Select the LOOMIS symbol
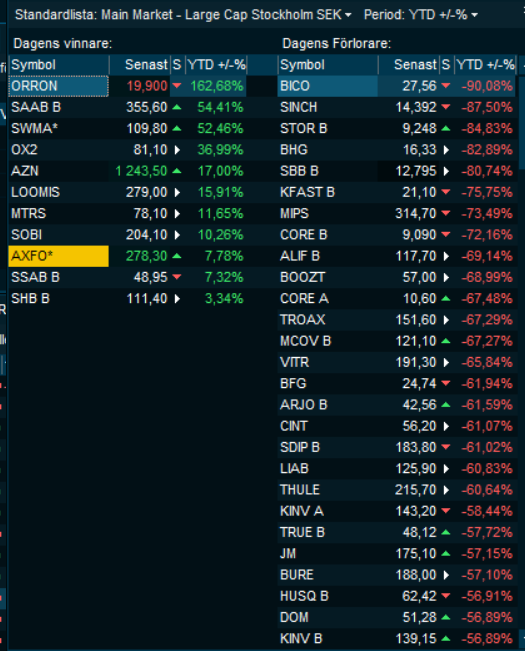Screen dimensions: 525x651 [x=35, y=192]
